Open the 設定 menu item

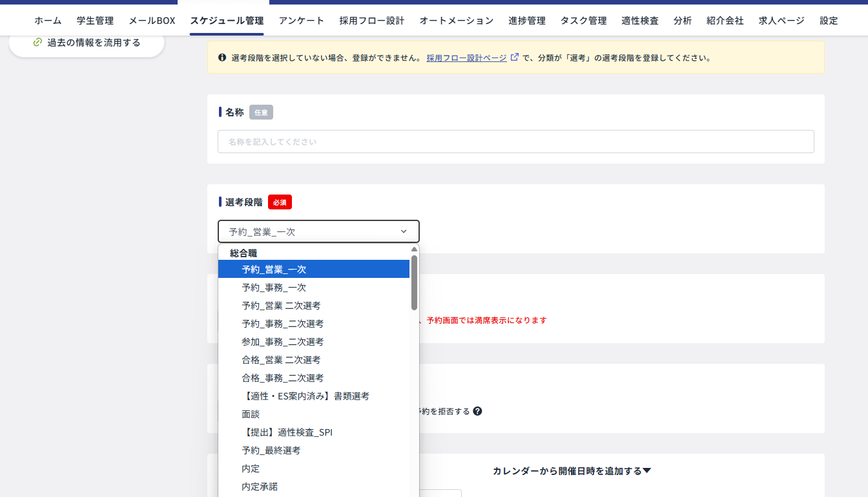click(828, 20)
